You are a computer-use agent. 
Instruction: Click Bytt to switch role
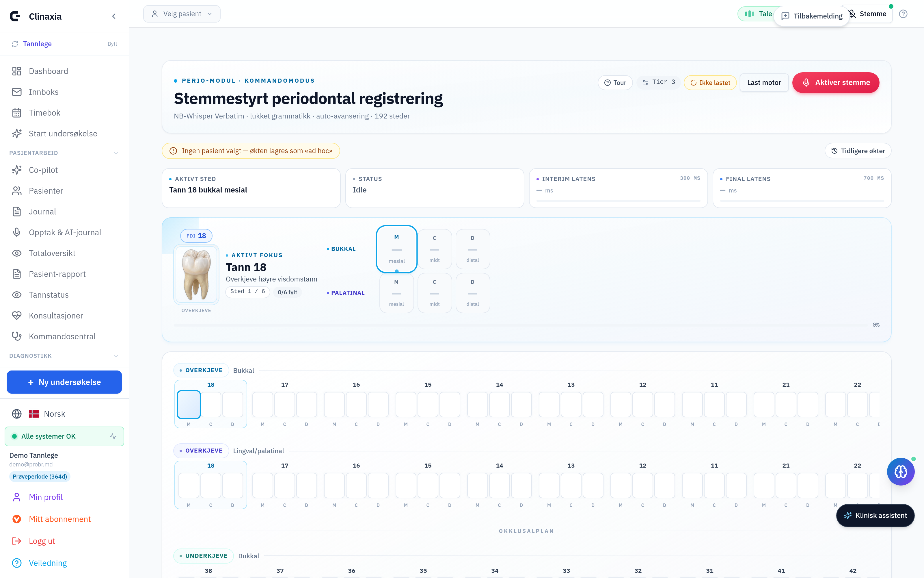112,44
